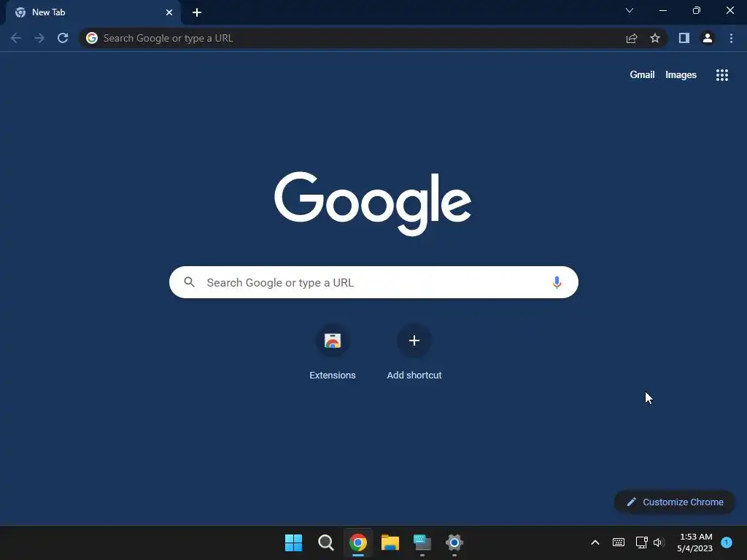The width and height of the screenshot is (747, 560).
Task: Open network status tray icon
Action: point(641,542)
